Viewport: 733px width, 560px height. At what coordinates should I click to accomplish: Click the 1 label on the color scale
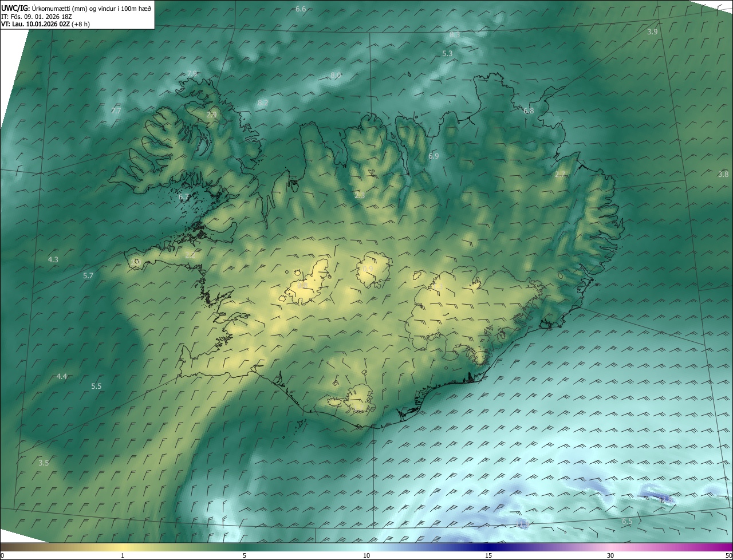pyautogui.click(x=123, y=556)
